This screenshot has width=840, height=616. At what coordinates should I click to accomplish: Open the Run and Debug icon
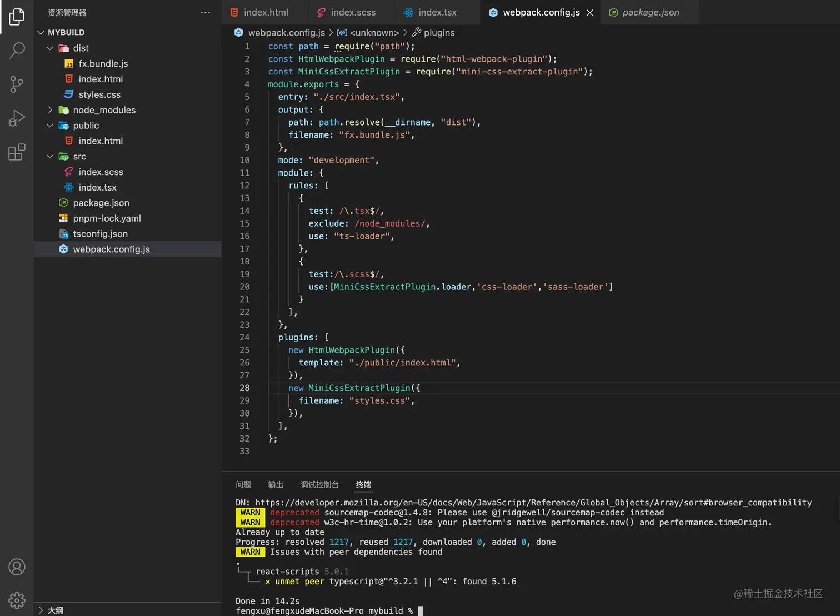tap(17, 118)
